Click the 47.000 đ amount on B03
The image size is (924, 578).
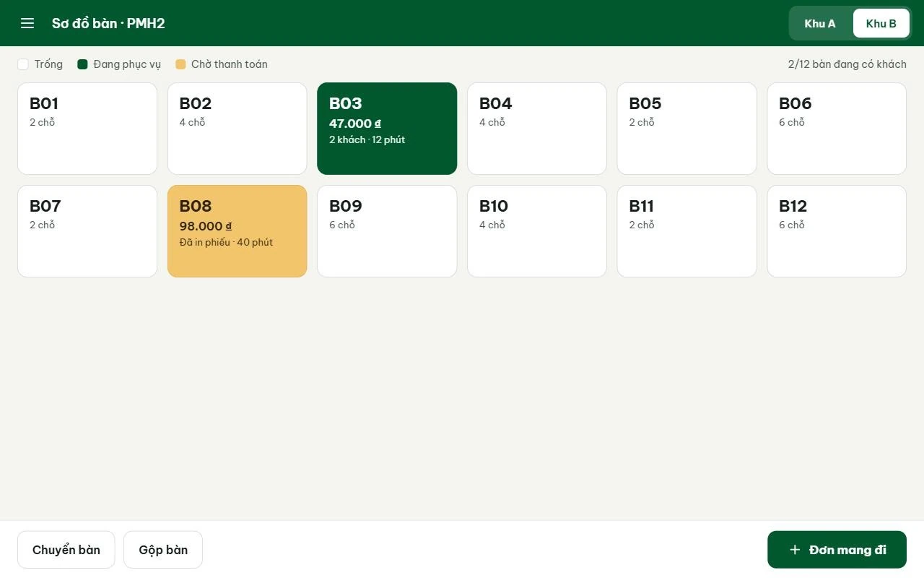point(355,124)
